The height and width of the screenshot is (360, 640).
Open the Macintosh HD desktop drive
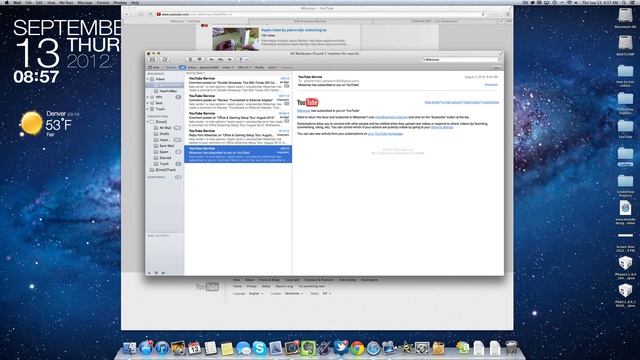(625, 19)
